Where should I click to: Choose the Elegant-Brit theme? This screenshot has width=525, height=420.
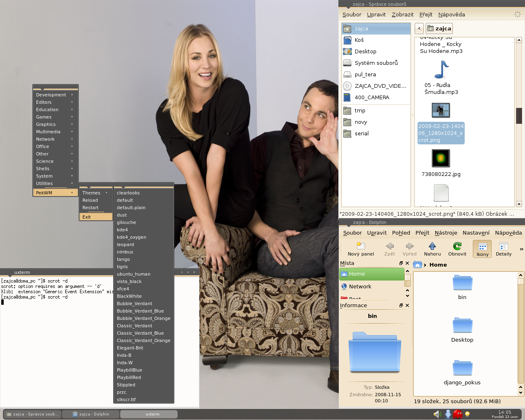point(144,348)
